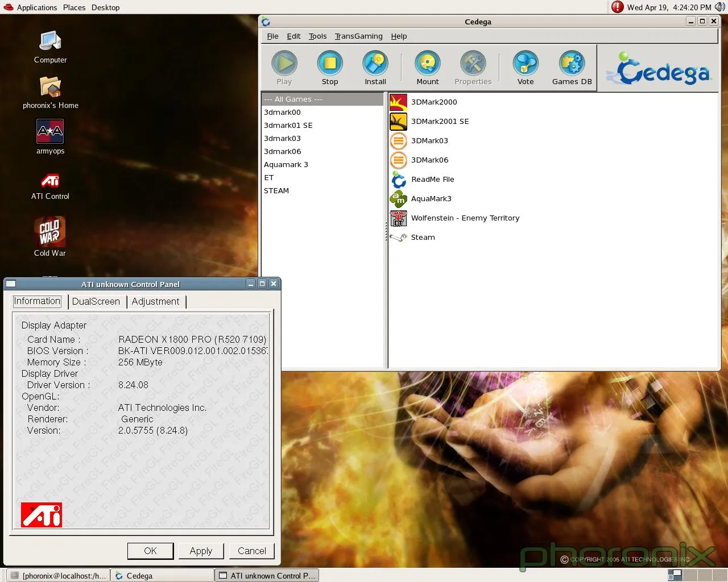The width and height of the screenshot is (728, 582).
Task: Click the pane divider handle in Cedega
Action: pyautogui.click(x=386, y=231)
